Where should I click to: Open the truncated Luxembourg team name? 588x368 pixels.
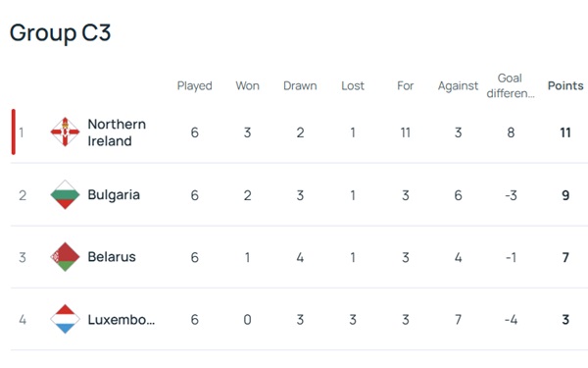pyautogui.click(x=122, y=320)
